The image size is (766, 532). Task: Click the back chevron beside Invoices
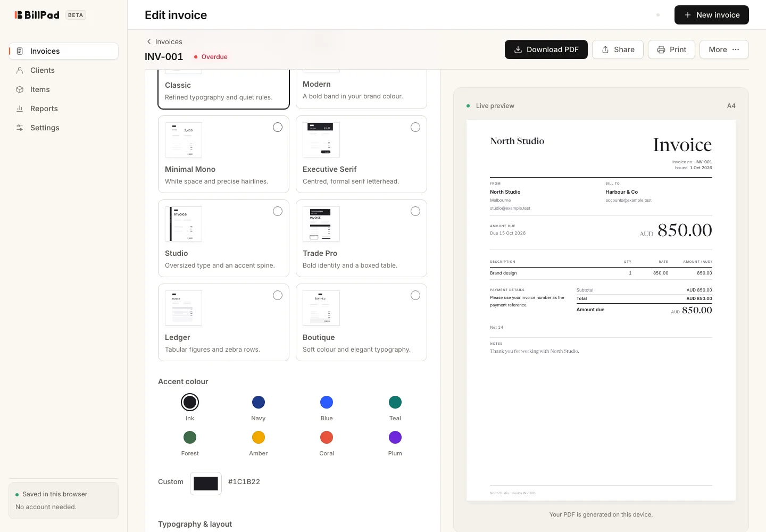(149, 41)
